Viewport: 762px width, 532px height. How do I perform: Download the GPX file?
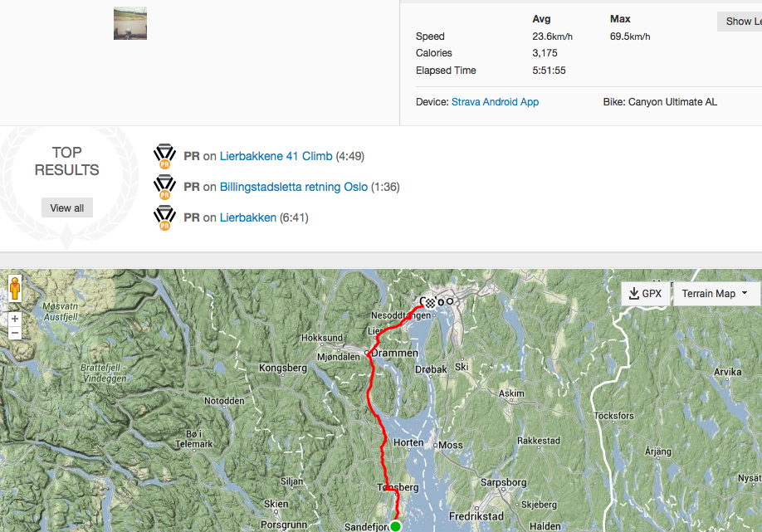tap(645, 293)
